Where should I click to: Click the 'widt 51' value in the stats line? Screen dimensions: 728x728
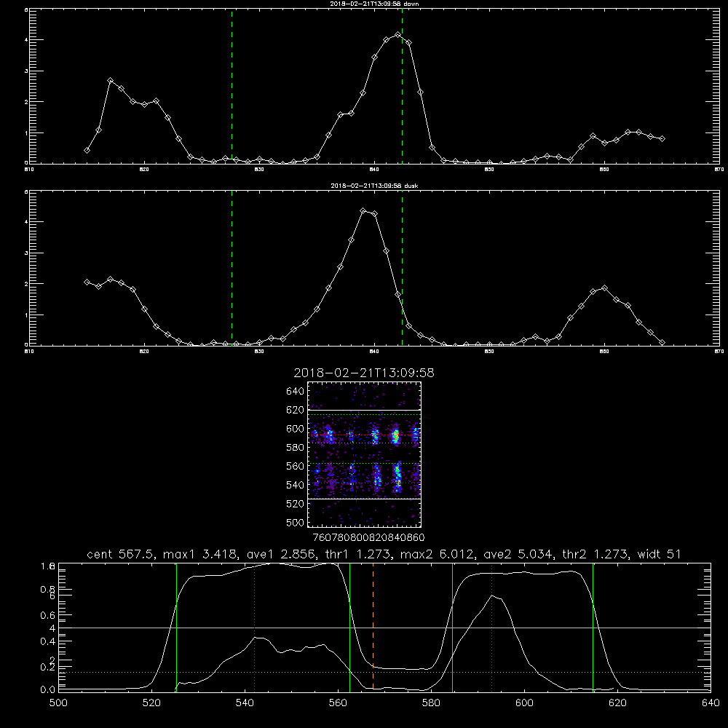tap(659, 554)
